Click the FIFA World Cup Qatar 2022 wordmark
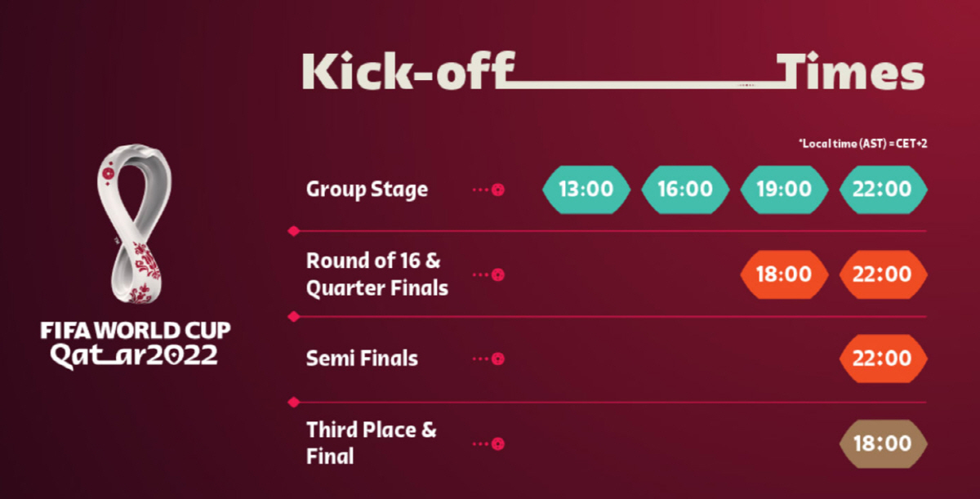Screen dimensions: 980x499 tap(136, 342)
